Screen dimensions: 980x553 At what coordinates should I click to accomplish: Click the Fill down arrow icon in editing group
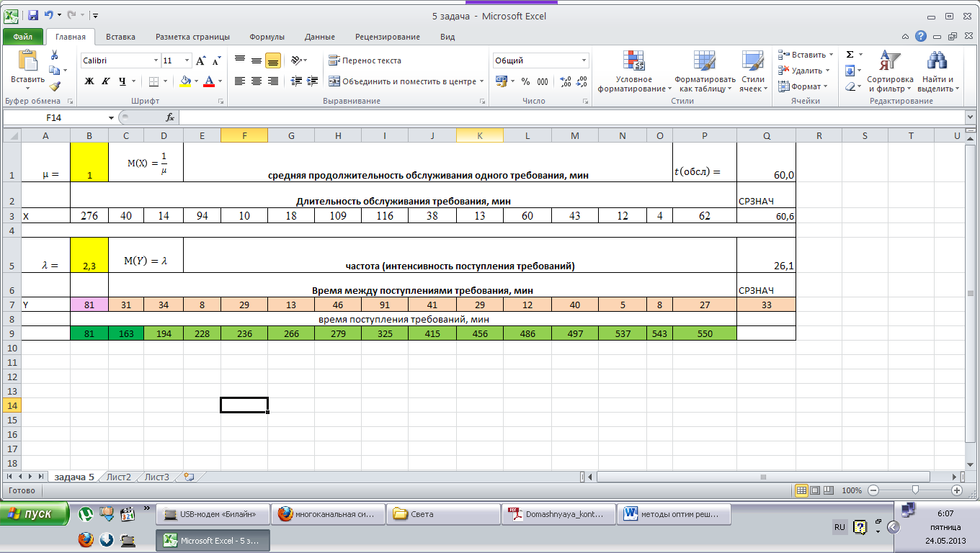850,71
